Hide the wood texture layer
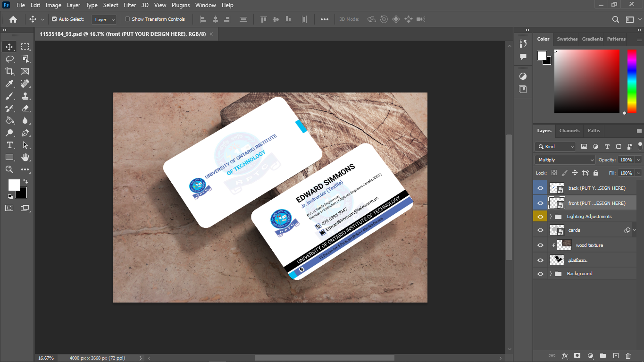This screenshot has height=362, width=644. tap(541, 245)
